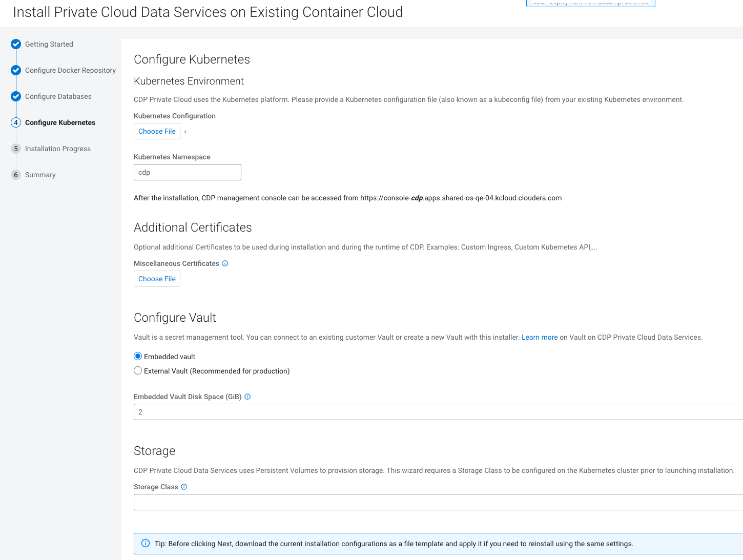Open the Learn more Vault link

pos(539,337)
